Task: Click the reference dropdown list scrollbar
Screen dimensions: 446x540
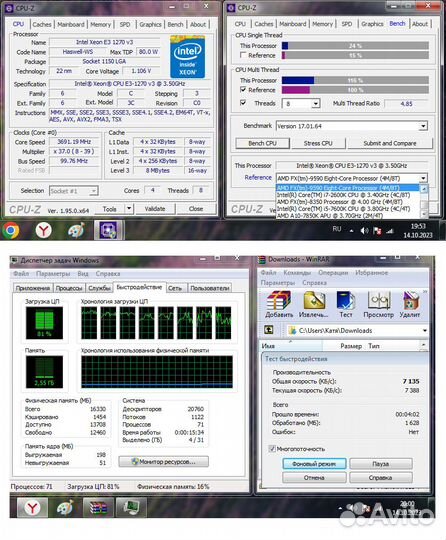Action: (x=424, y=202)
